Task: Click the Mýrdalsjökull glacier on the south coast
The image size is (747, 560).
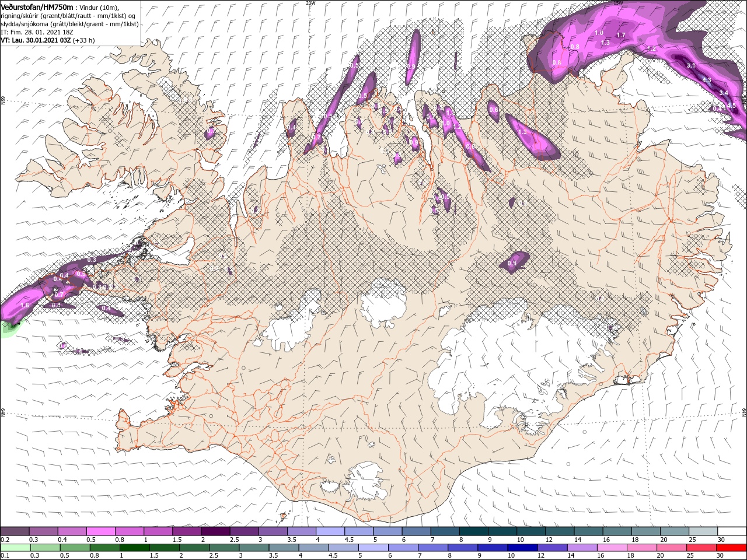Action: click(x=366, y=482)
